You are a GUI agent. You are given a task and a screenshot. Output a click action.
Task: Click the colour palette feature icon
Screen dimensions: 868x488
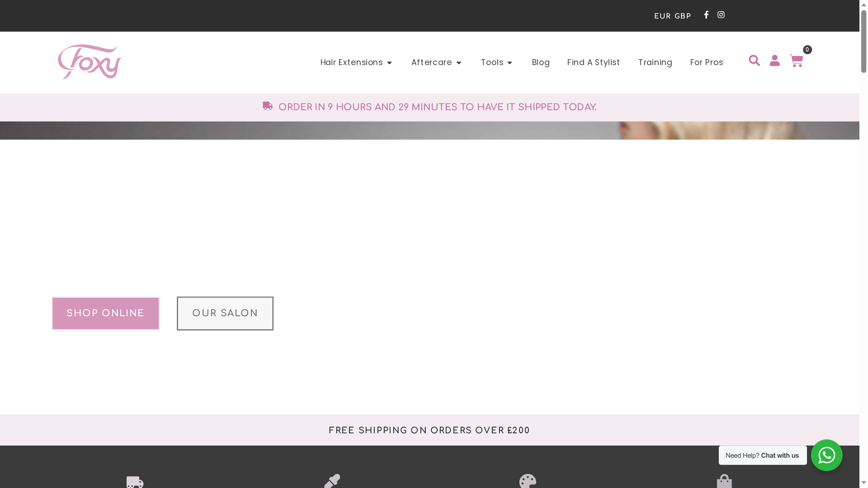pyautogui.click(x=528, y=481)
